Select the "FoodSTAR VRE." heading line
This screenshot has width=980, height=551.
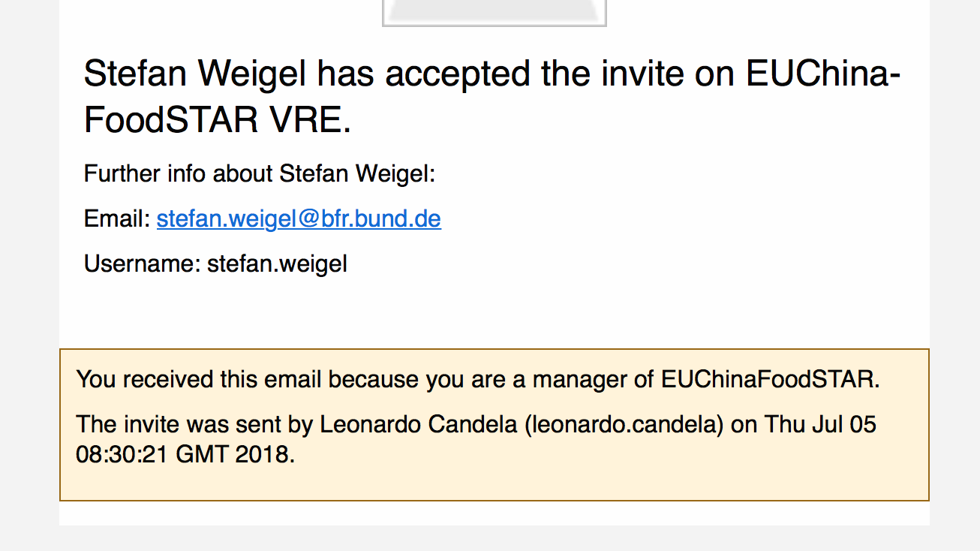point(217,120)
